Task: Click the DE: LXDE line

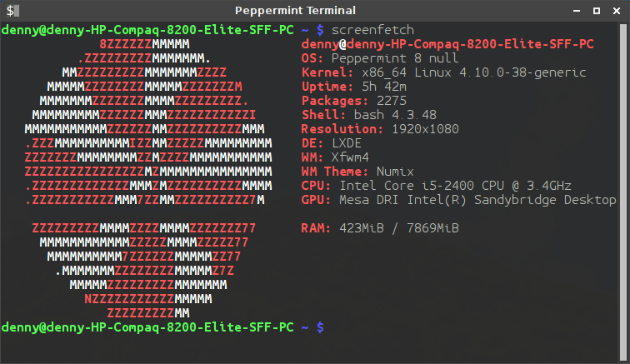Action: tap(332, 143)
